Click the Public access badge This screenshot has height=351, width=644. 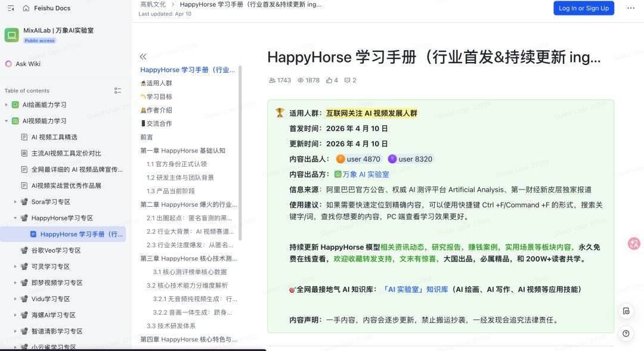[39, 41]
